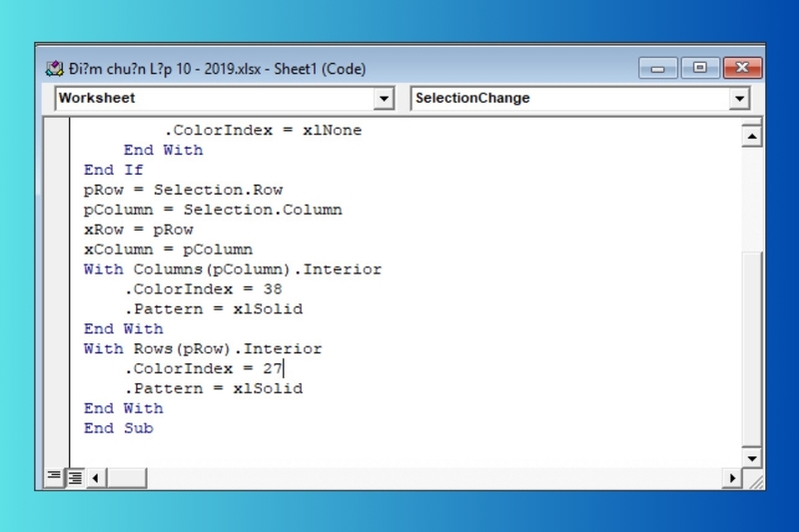
Task: Click horizontal scrollbar left arrow
Action: click(x=96, y=478)
